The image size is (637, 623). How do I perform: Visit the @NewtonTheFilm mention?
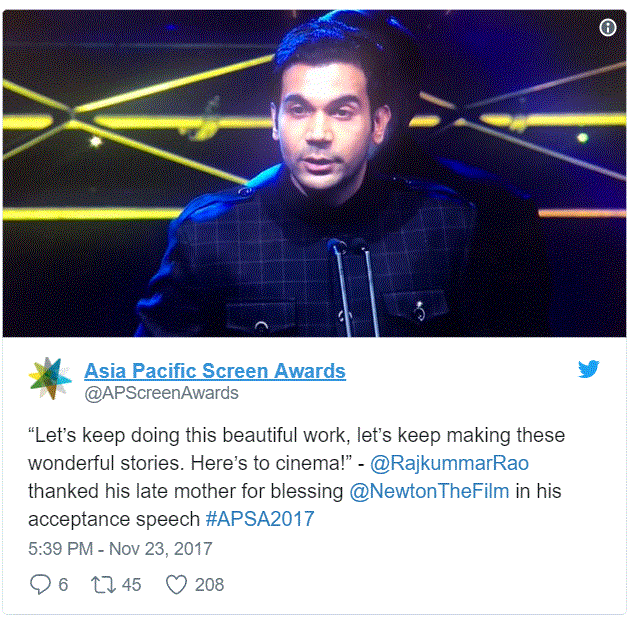(x=429, y=491)
